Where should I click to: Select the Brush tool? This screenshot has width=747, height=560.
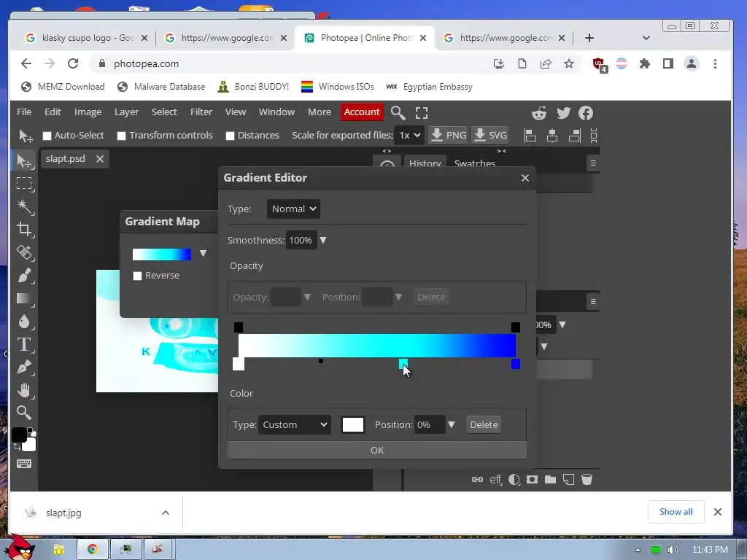click(24, 275)
